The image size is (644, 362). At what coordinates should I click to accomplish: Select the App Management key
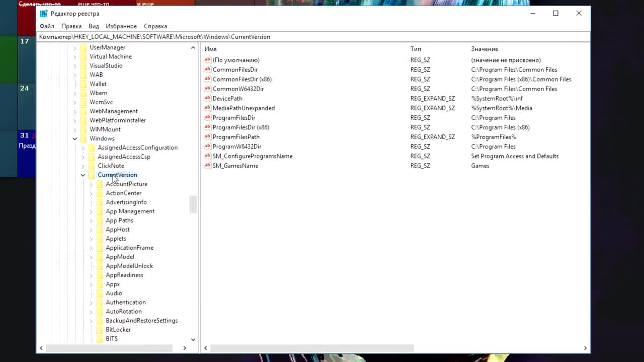pyautogui.click(x=130, y=211)
